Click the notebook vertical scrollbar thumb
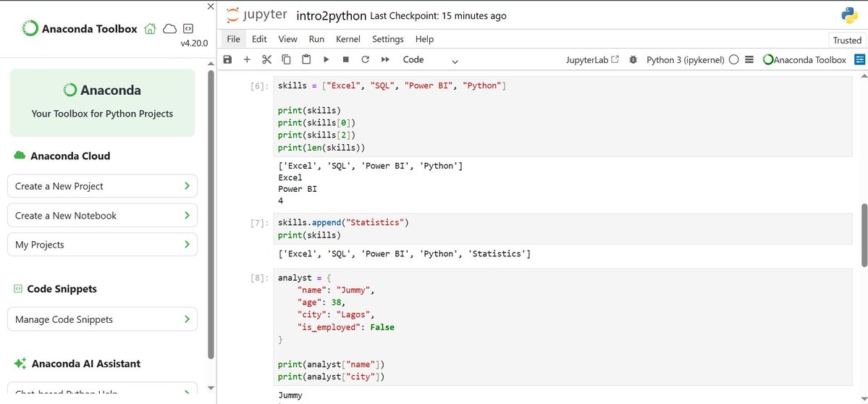 coord(864,235)
